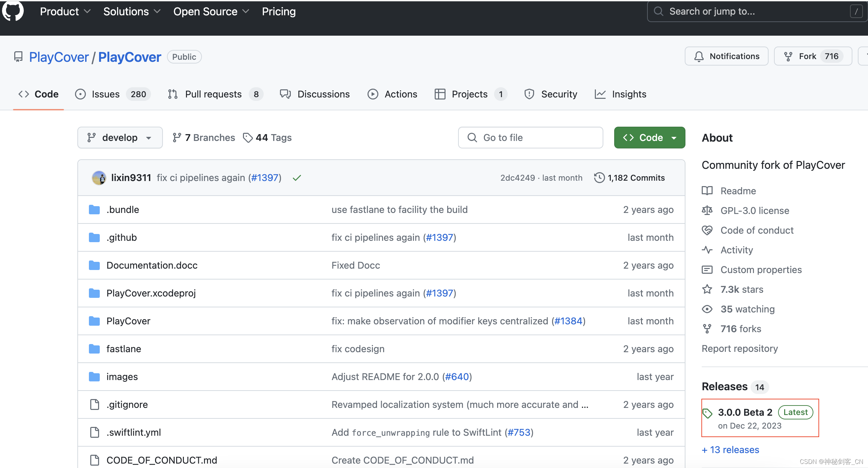
Task: Click the search magnifier in header
Action: pos(659,12)
